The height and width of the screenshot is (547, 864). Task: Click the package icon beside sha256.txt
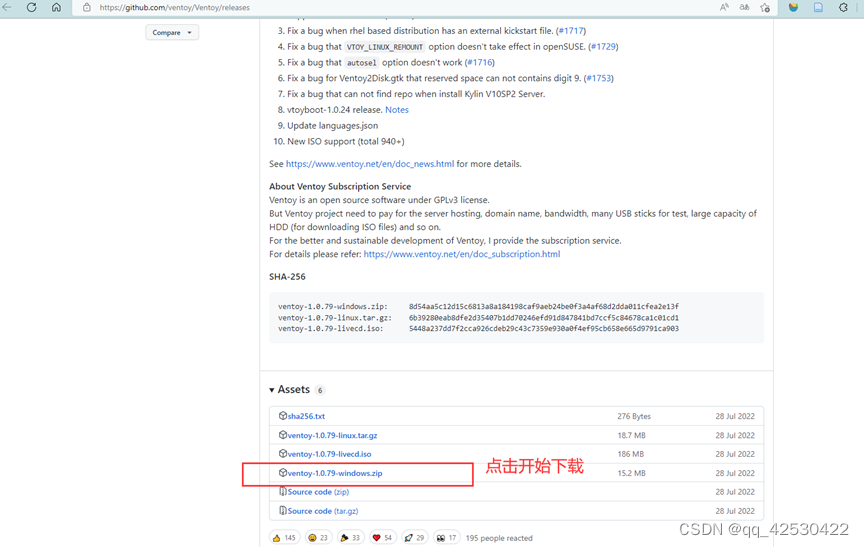coord(283,415)
